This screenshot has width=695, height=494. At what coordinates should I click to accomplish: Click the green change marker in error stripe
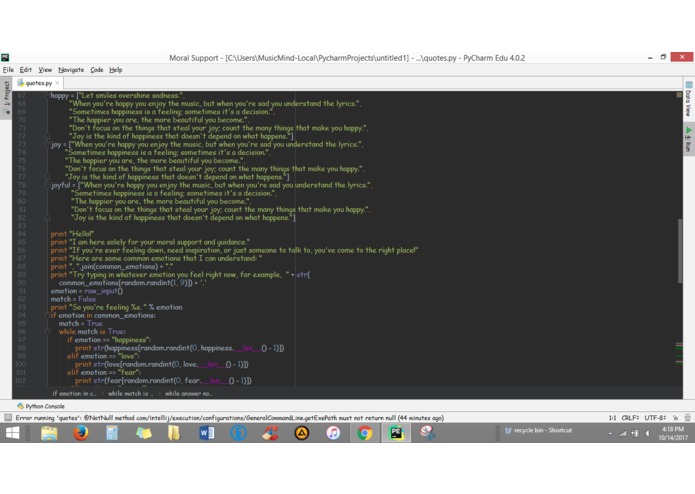click(679, 348)
